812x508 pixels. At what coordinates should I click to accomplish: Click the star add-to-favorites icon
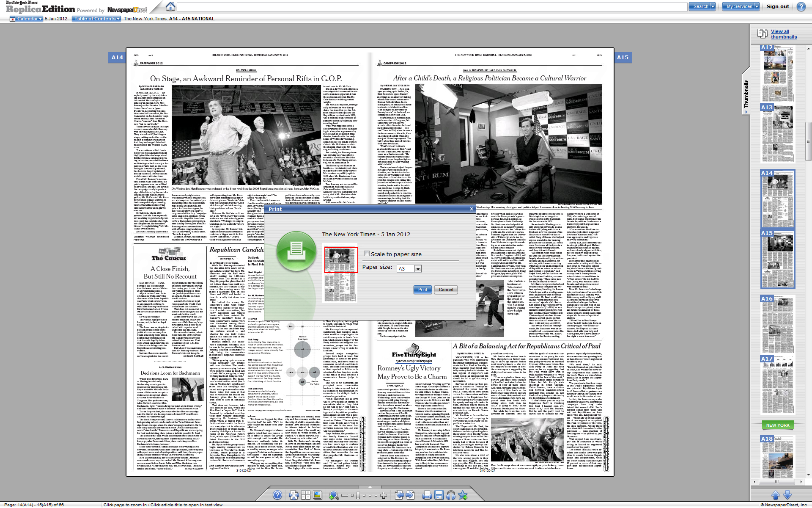pos(463,495)
